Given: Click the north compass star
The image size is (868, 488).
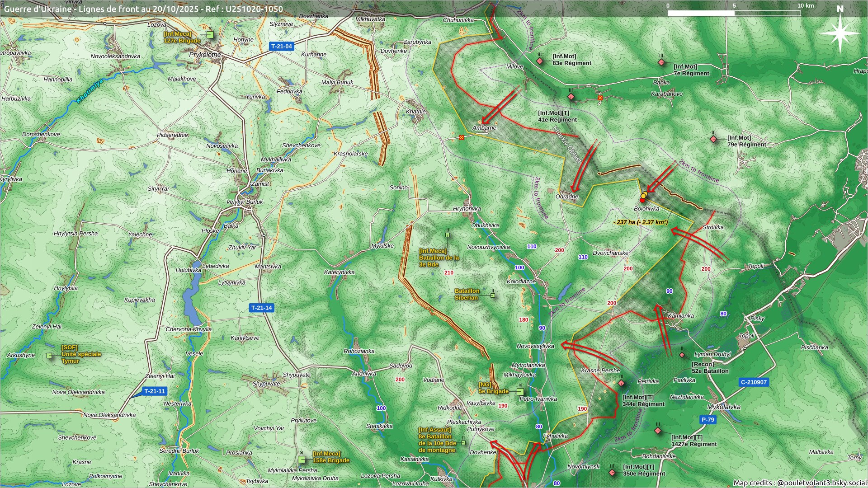Looking at the screenshot, I should (x=840, y=33).
